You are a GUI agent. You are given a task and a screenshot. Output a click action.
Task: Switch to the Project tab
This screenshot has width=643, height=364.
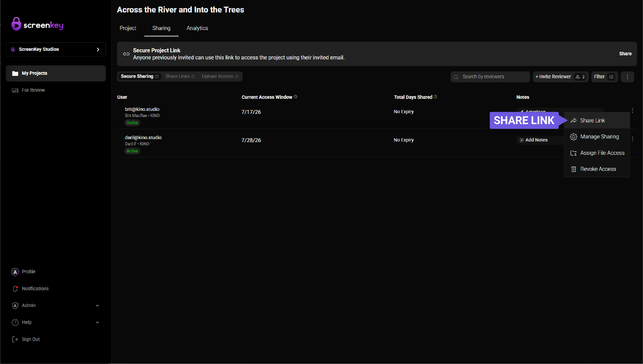[128, 28]
